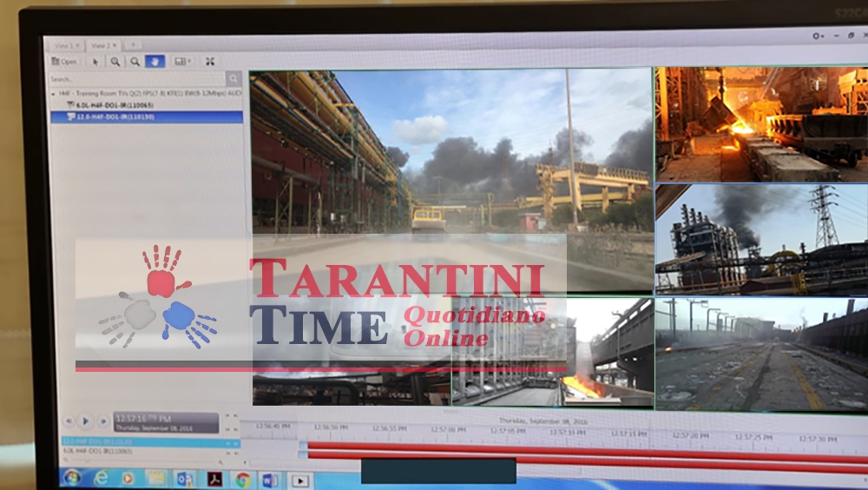Viewport: 868px width, 490px height.
Task: Jump to 12:57:00 PM on the timeline
Action: click(449, 429)
